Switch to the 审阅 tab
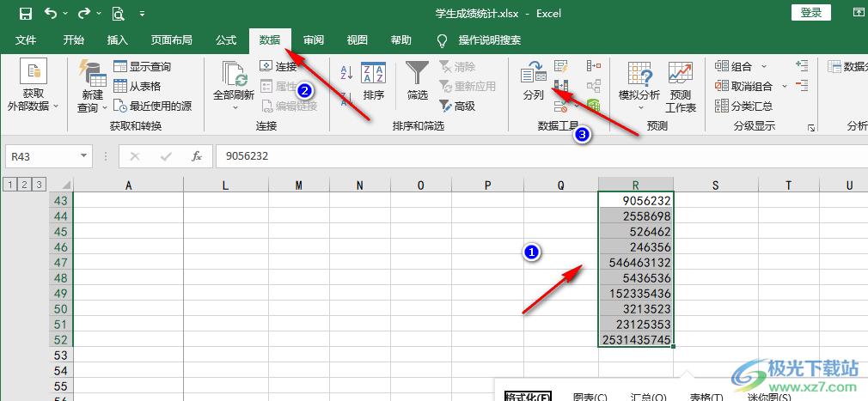Image resolution: width=868 pixels, height=401 pixels. (314, 39)
